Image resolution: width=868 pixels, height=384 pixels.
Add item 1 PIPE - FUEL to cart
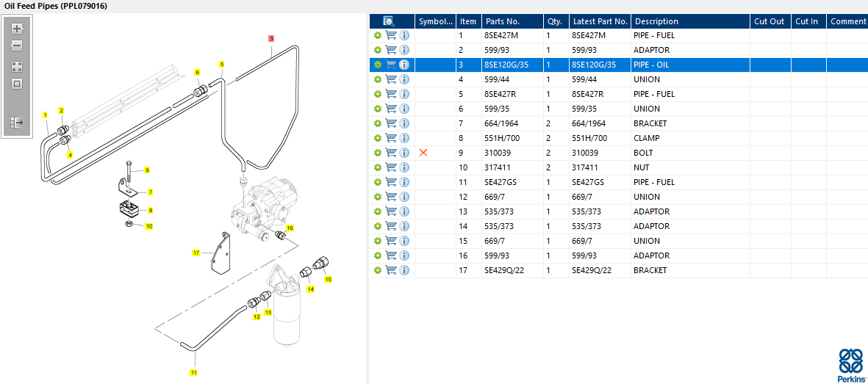[391, 35]
